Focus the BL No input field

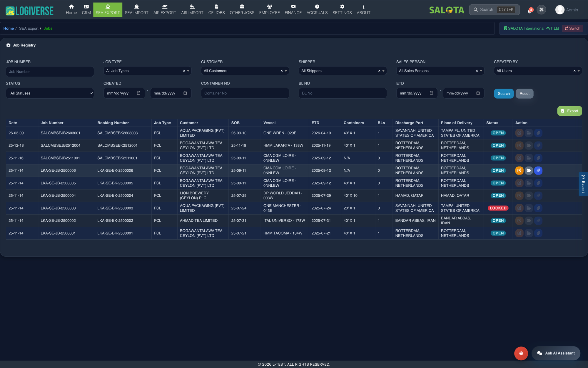pos(343,93)
